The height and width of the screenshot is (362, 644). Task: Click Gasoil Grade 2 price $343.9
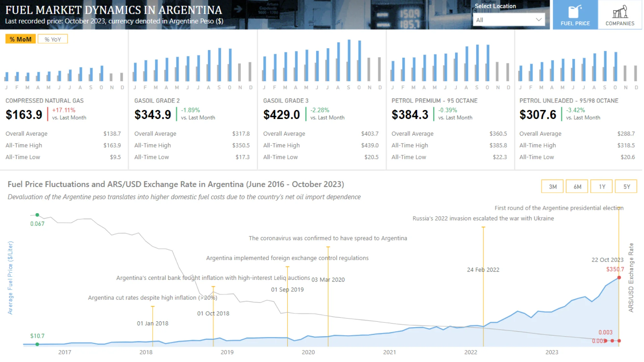tap(153, 115)
